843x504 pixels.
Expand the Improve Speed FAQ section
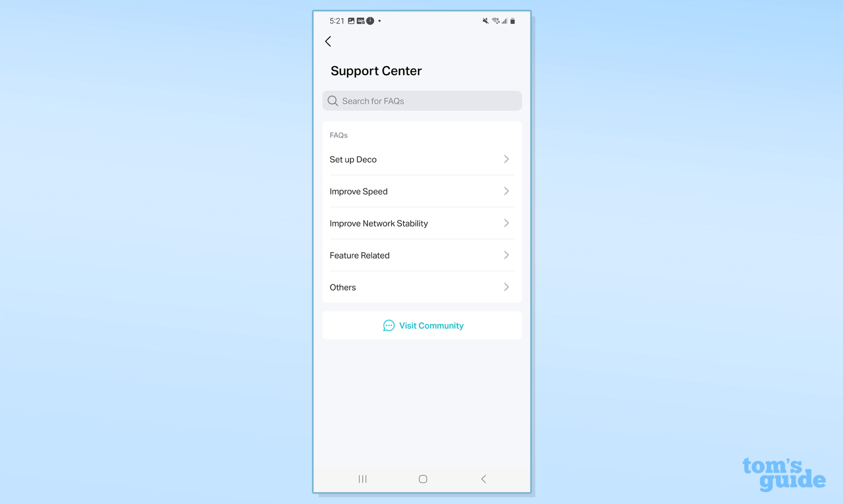(x=422, y=191)
